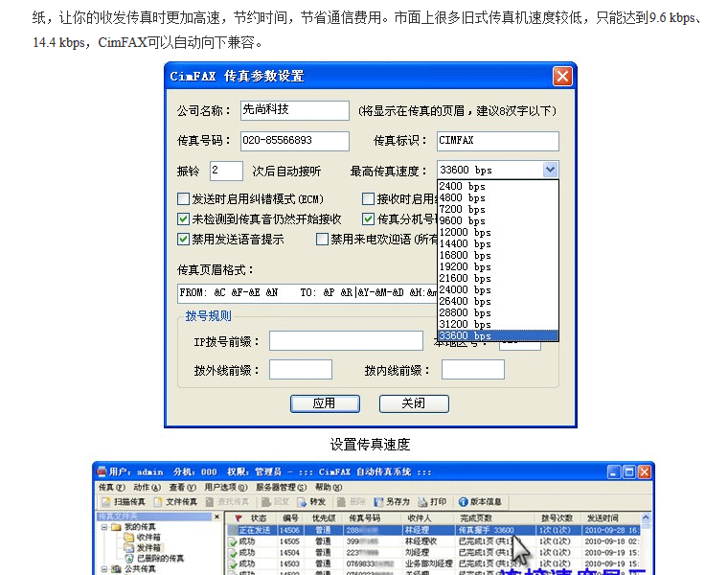The image size is (728, 575).
Task: Toggle the 接收时启用 checkbox
Action: point(368,199)
